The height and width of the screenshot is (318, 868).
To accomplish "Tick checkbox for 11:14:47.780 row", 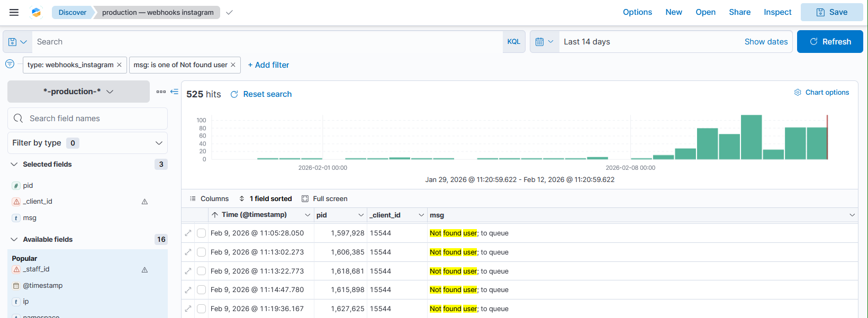I will [x=201, y=290].
